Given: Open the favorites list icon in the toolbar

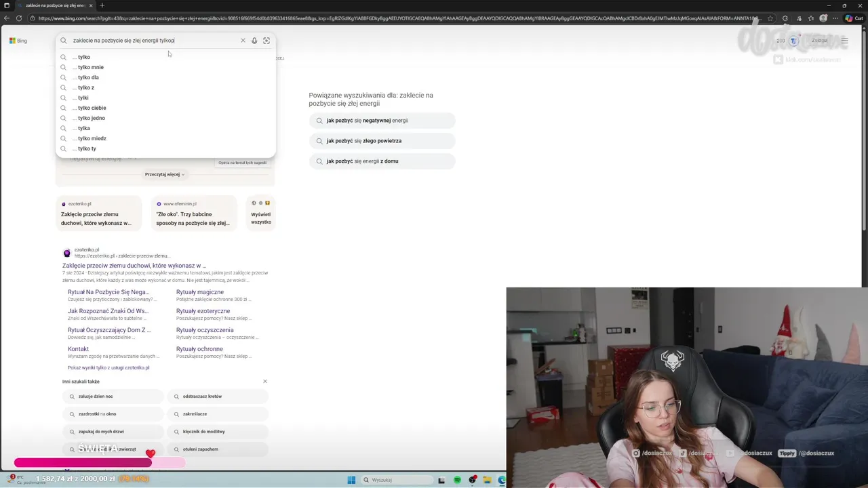Looking at the screenshot, I should (x=810, y=18).
